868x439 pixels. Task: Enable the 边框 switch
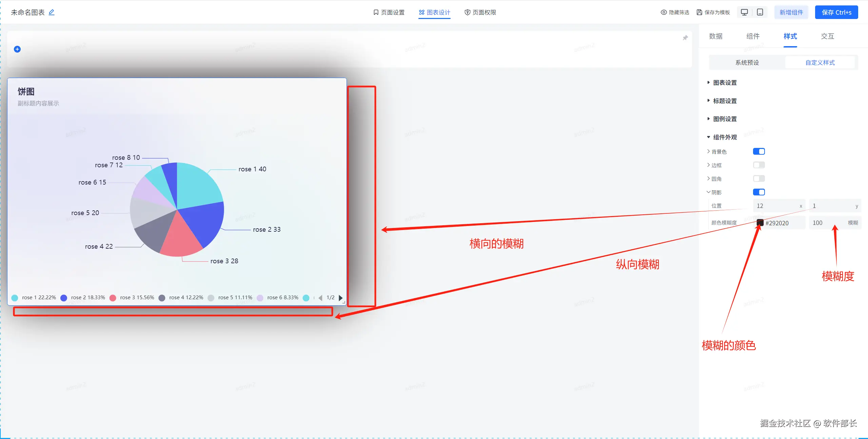click(x=759, y=165)
